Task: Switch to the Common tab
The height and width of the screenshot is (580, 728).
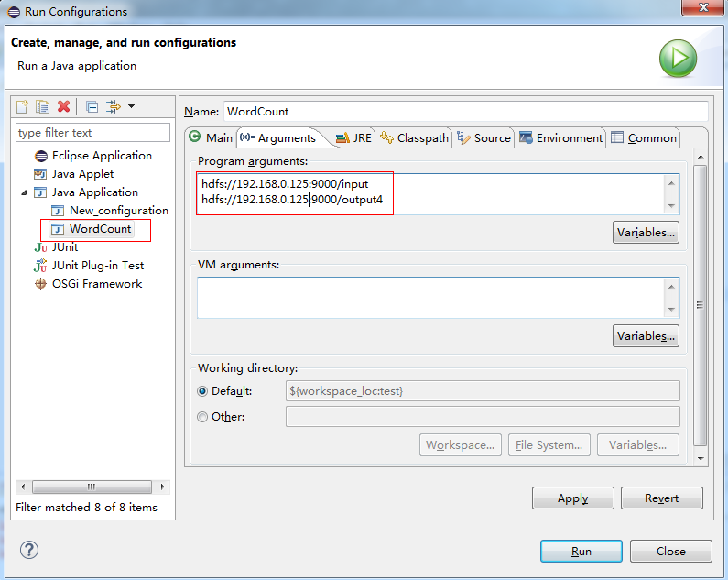Action: pyautogui.click(x=644, y=138)
